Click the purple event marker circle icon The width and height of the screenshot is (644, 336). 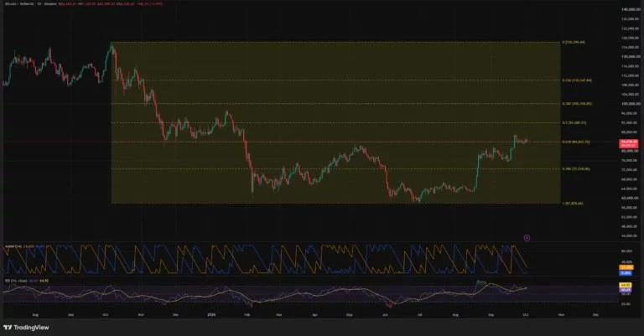[x=527, y=238]
